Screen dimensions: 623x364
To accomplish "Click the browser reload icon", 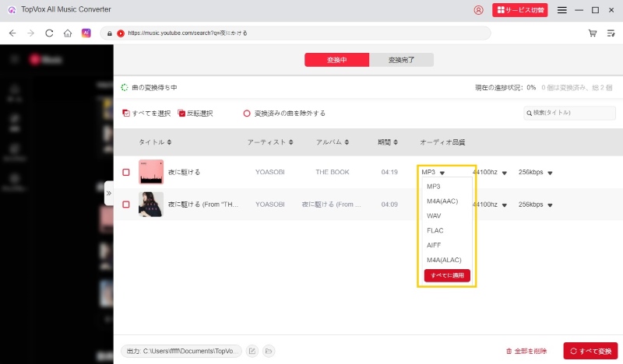I will tap(49, 33).
